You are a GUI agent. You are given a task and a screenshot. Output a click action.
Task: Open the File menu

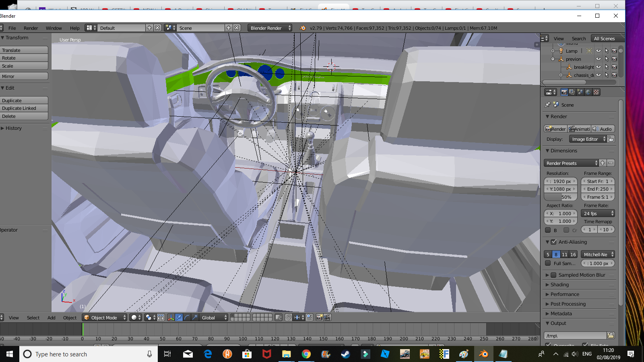pos(12,28)
